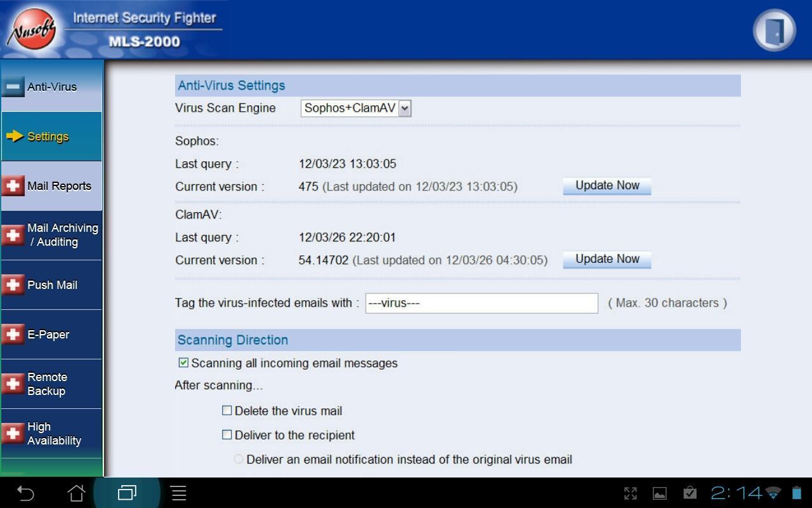The image size is (812, 508).
Task: Click the virus tag text field
Action: point(481,303)
